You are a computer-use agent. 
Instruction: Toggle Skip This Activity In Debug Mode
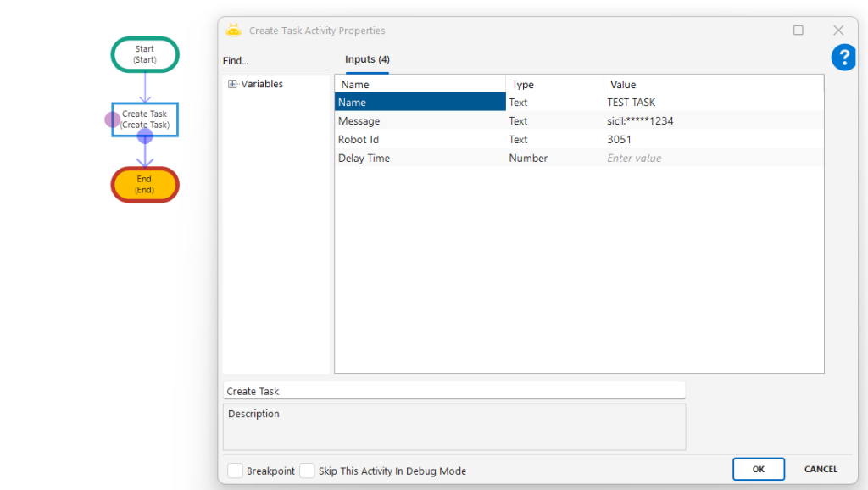307,471
